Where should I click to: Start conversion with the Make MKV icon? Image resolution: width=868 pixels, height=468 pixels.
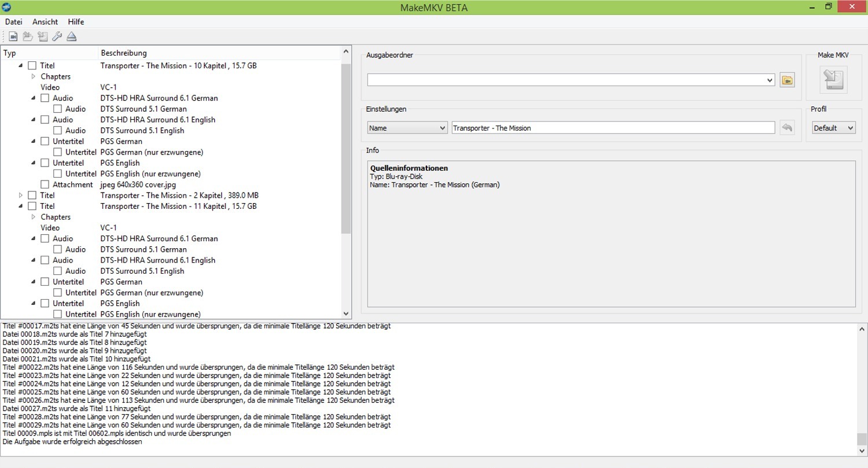(x=833, y=79)
